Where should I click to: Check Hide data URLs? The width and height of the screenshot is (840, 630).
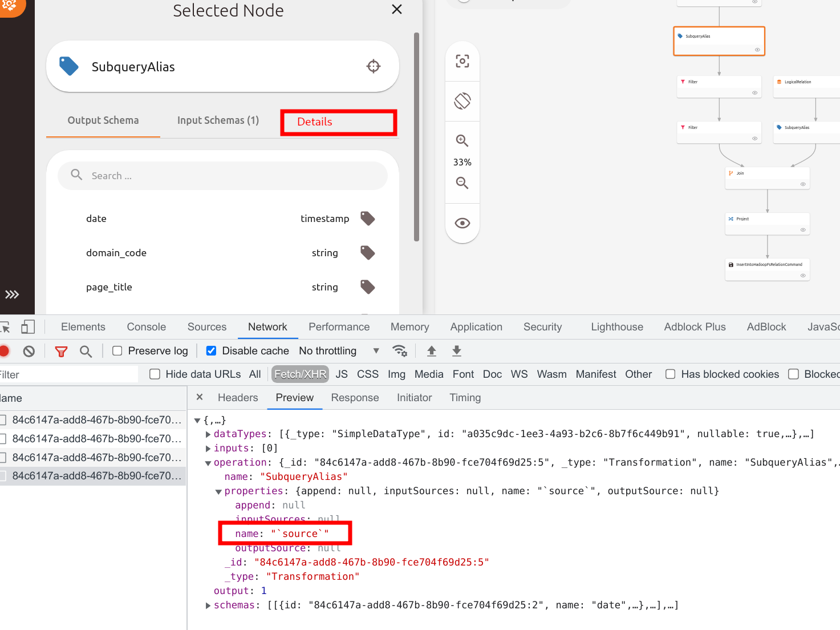154,374
